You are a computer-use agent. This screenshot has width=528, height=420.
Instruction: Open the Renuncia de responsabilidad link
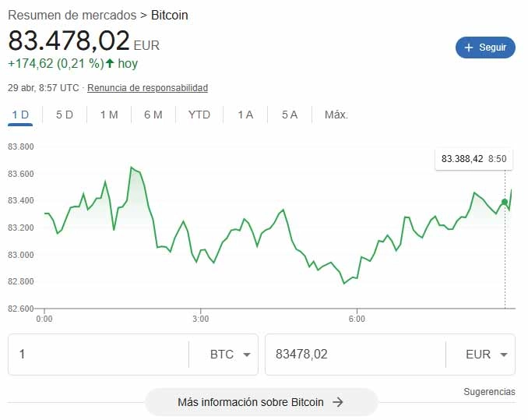coord(147,88)
